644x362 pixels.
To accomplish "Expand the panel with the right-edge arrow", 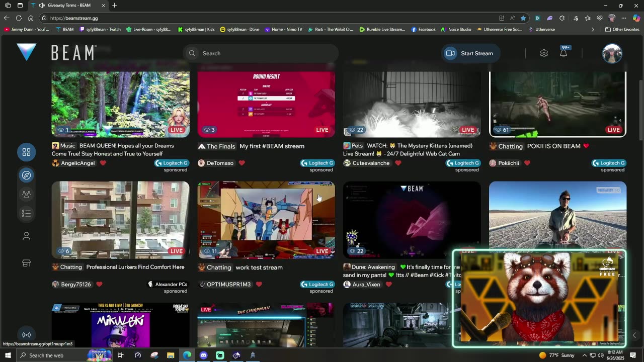I will (634, 335).
